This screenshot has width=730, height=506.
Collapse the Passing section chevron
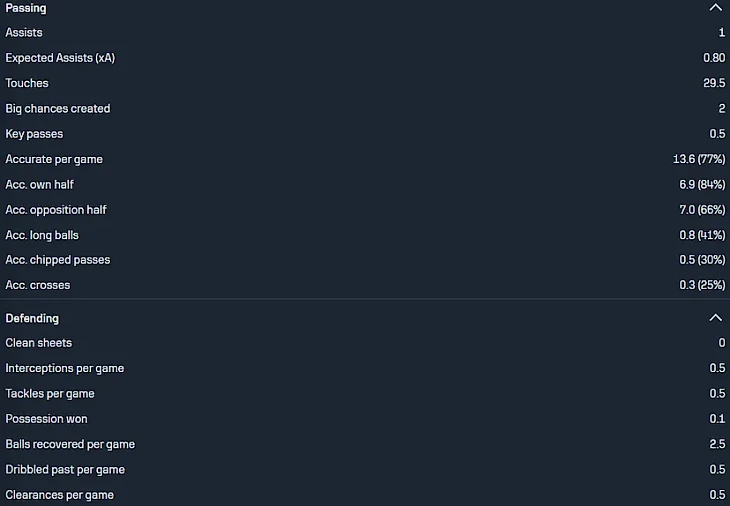click(715, 8)
